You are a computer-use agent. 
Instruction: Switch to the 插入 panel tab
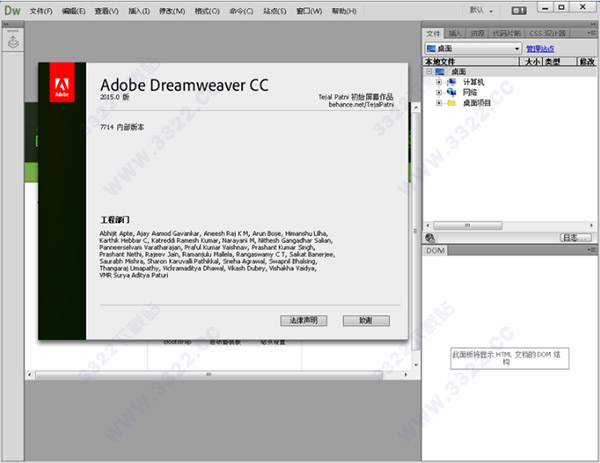point(455,33)
